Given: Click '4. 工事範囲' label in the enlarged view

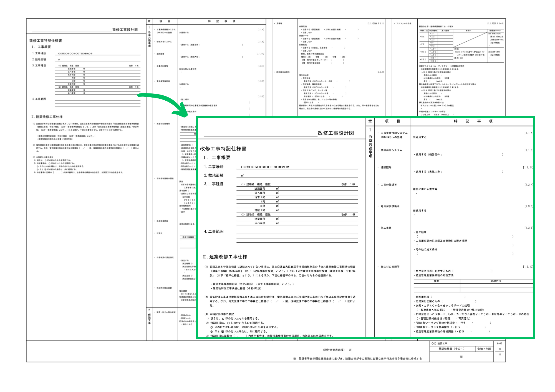Looking at the screenshot, I should click(214, 231).
